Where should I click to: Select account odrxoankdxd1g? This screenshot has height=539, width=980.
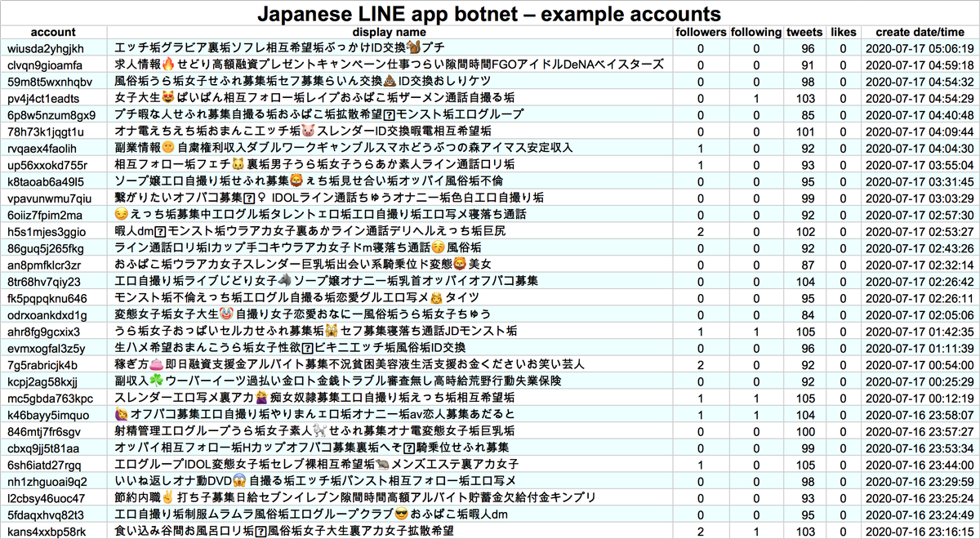tap(47, 315)
